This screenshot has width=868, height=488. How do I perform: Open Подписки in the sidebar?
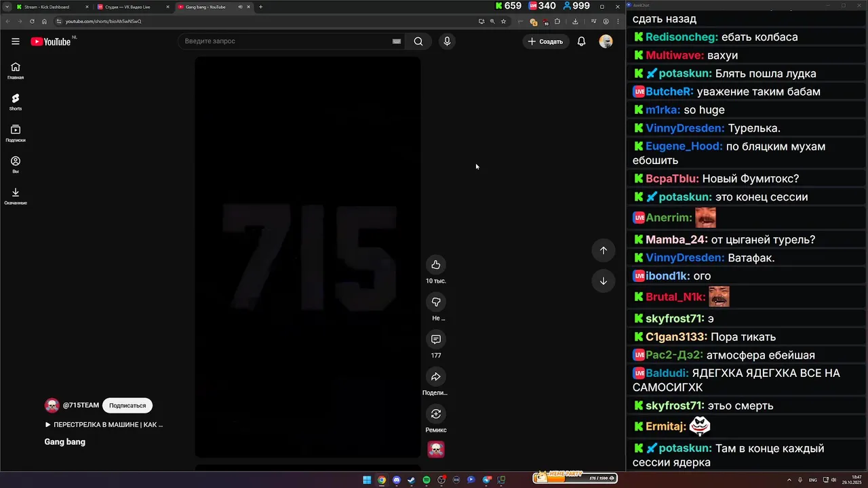[x=16, y=134]
